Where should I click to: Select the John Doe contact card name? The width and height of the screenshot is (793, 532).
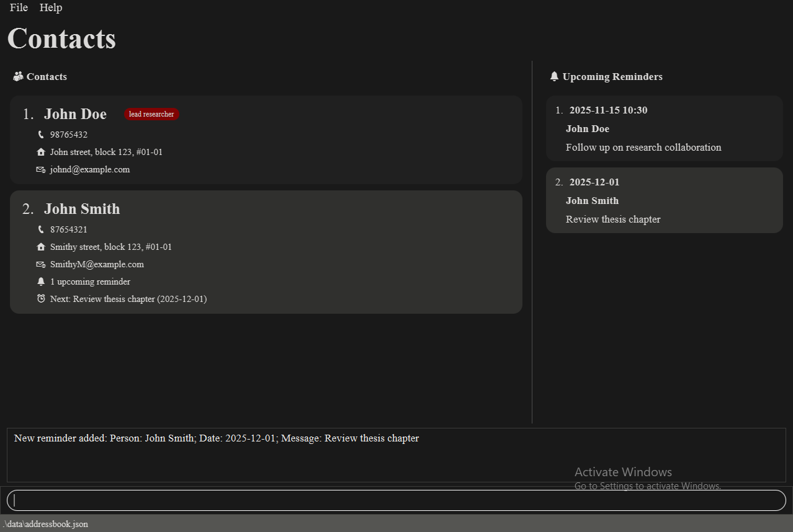click(75, 114)
